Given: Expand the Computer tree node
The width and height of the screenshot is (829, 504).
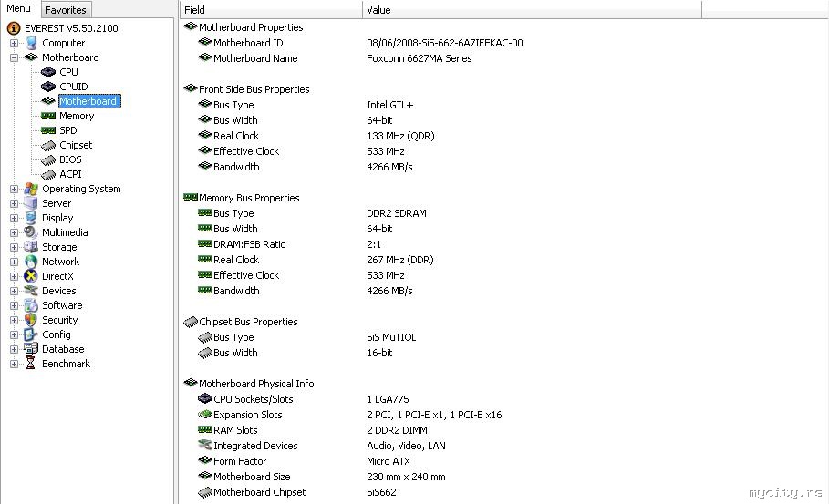Looking at the screenshot, I should (15, 43).
